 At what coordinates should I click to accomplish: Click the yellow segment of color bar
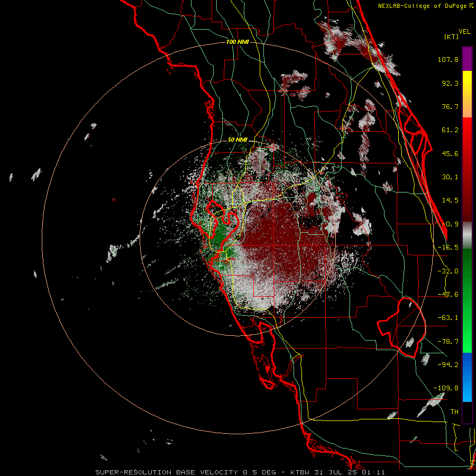coord(467,82)
